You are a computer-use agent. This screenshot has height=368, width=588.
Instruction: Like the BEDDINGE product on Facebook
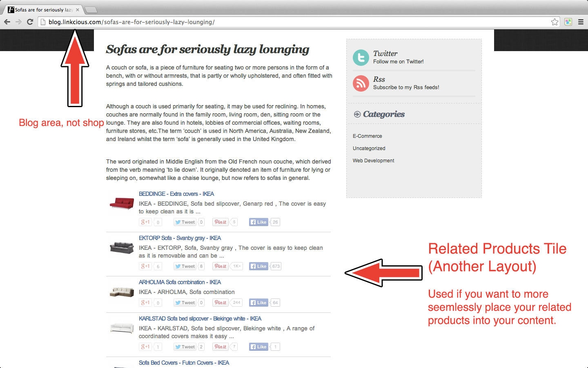click(259, 222)
